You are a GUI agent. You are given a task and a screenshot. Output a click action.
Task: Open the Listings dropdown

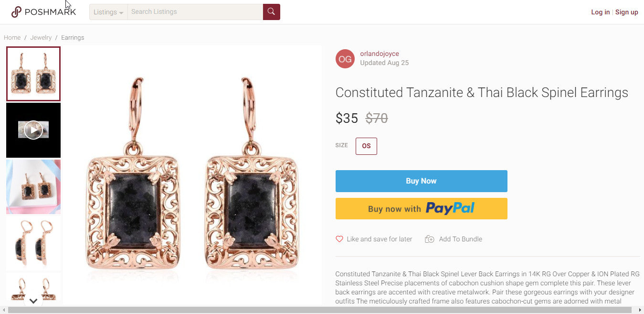(x=108, y=12)
